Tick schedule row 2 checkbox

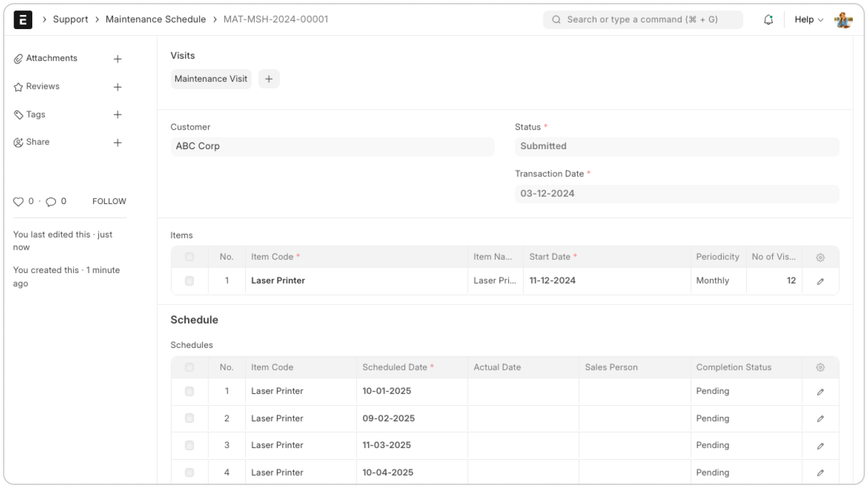[x=189, y=419]
